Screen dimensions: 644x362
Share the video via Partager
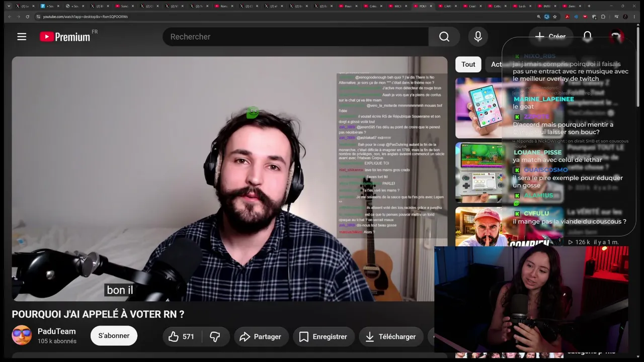[x=260, y=337]
